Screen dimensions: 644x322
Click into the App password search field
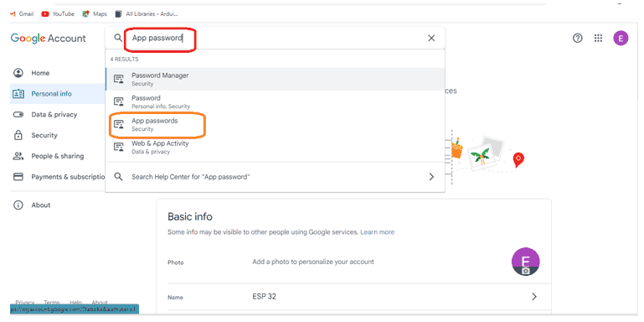276,38
